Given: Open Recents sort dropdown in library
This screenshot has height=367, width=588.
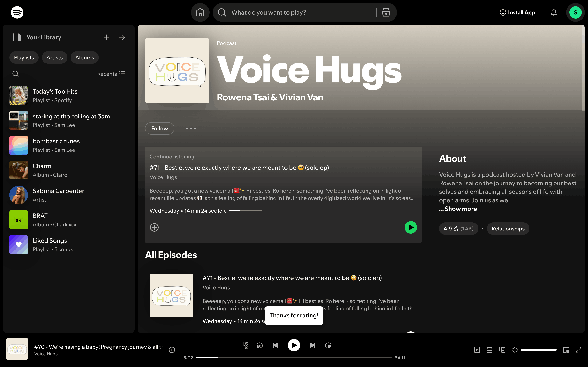Looking at the screenshot, I should click(111, 74).
